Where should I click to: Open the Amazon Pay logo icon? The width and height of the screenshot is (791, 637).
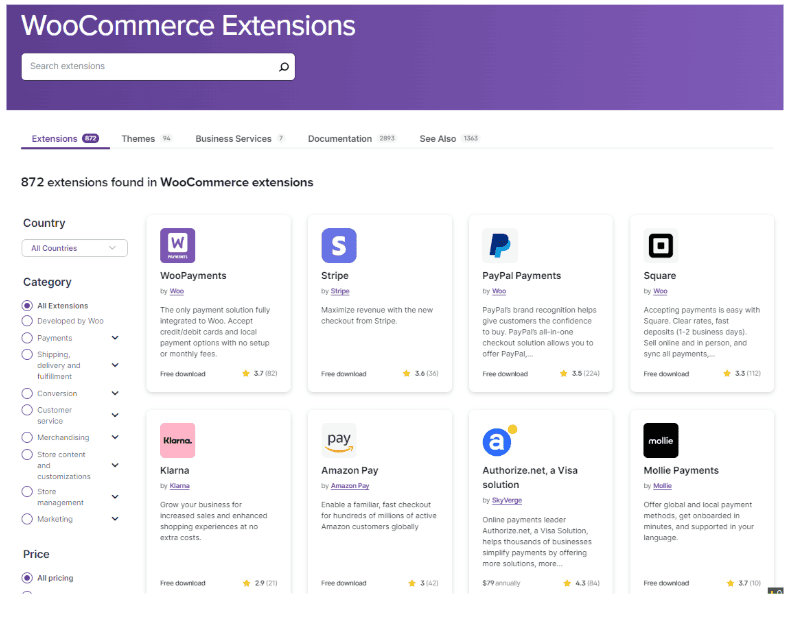tap(339, 440)
